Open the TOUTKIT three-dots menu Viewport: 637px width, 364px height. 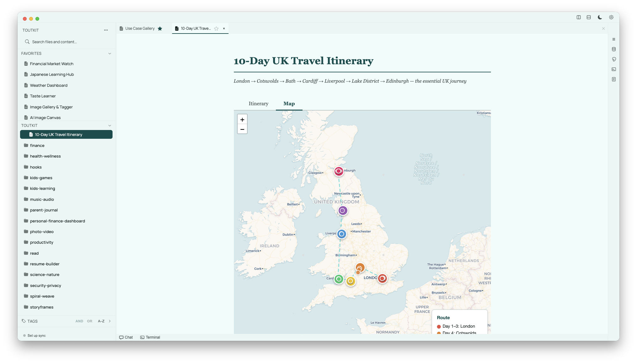click(106, 30)
